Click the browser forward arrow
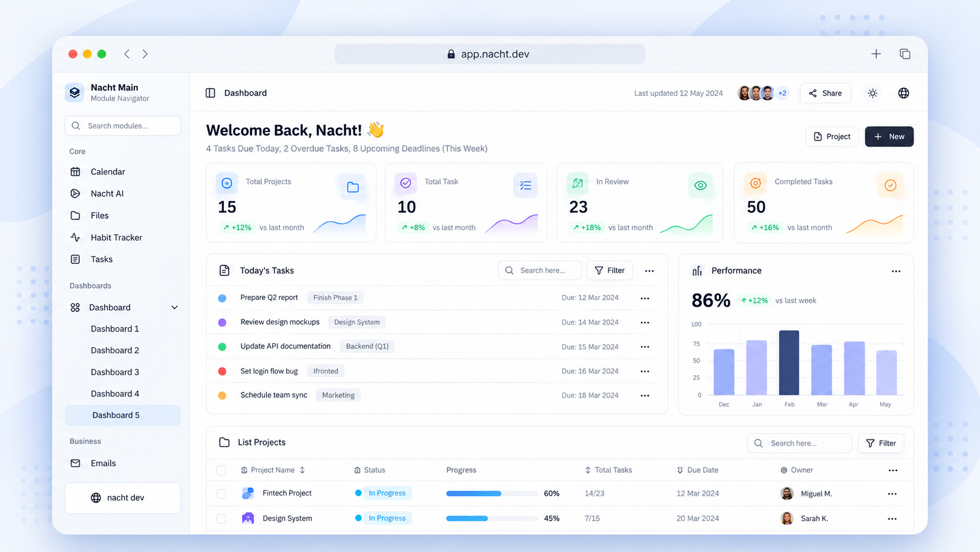Screen dimensions: 980x552 click(x=145, y=54)
